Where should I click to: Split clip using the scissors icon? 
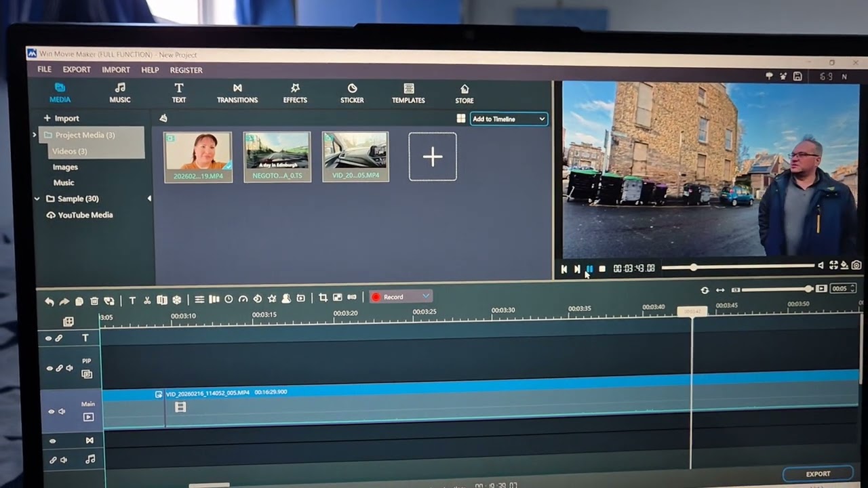pos(147,300)
